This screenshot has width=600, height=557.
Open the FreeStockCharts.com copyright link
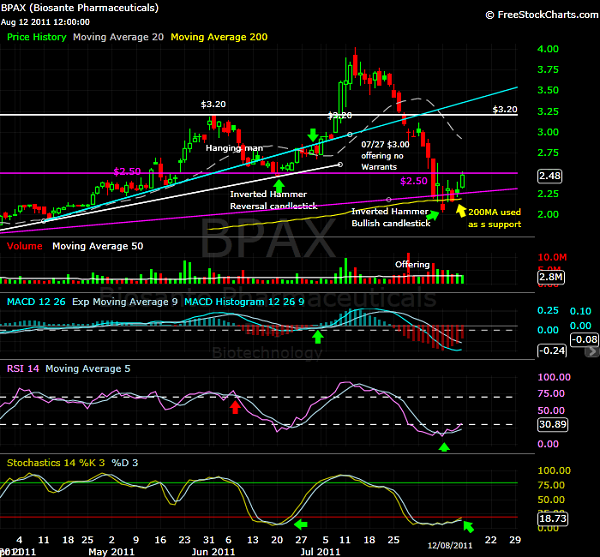coord(542,15)
